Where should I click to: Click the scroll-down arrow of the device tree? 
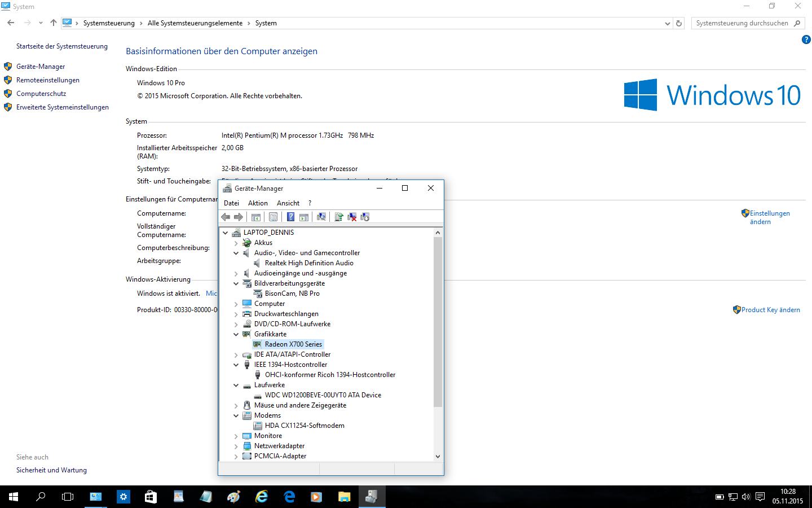pos(438,457)
